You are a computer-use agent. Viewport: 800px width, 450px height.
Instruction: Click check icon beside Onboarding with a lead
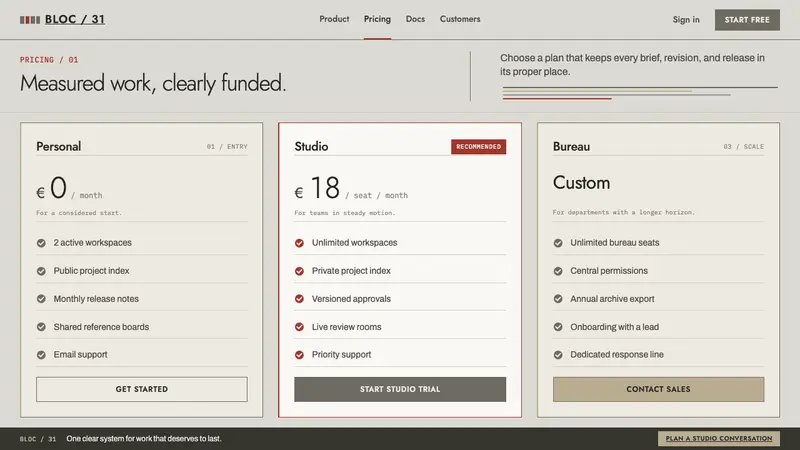(x=558, y=327)
